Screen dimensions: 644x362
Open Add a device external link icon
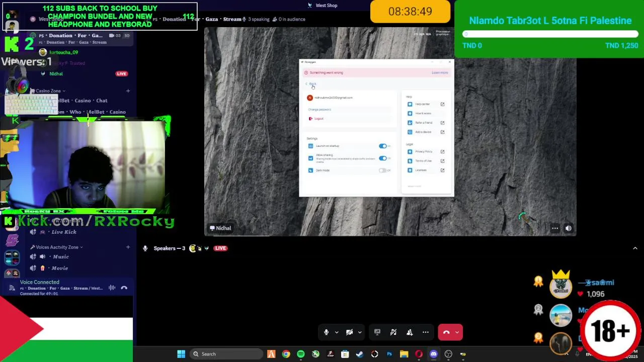(443, 132)
